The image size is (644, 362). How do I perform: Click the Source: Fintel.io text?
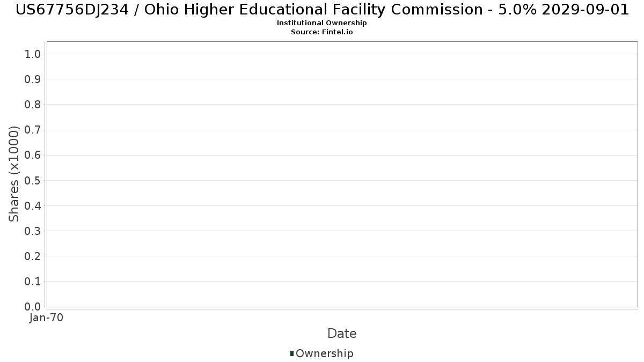coord(322,32)
